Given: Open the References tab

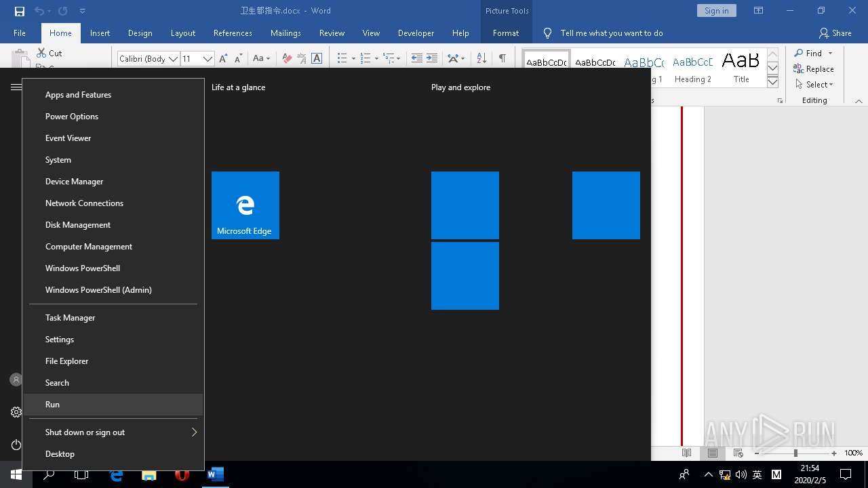Looking at the screenshot, I should 233,33.
